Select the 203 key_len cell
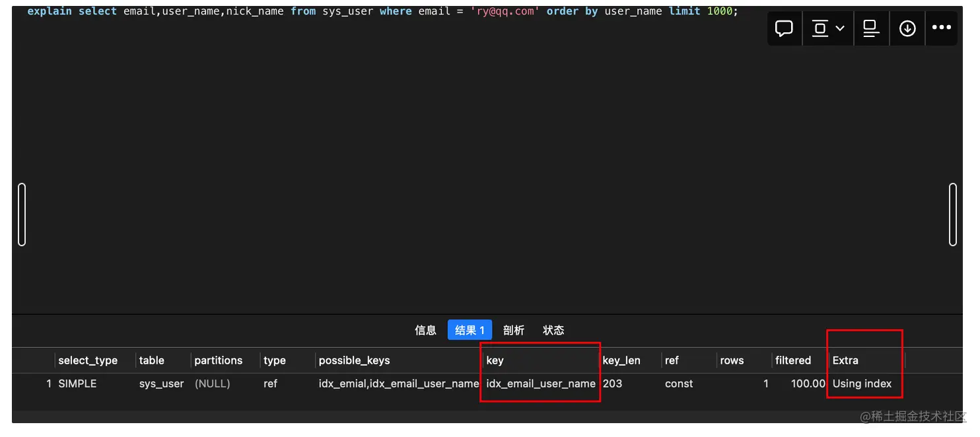 pyautogui.click(x=612, y=384)
